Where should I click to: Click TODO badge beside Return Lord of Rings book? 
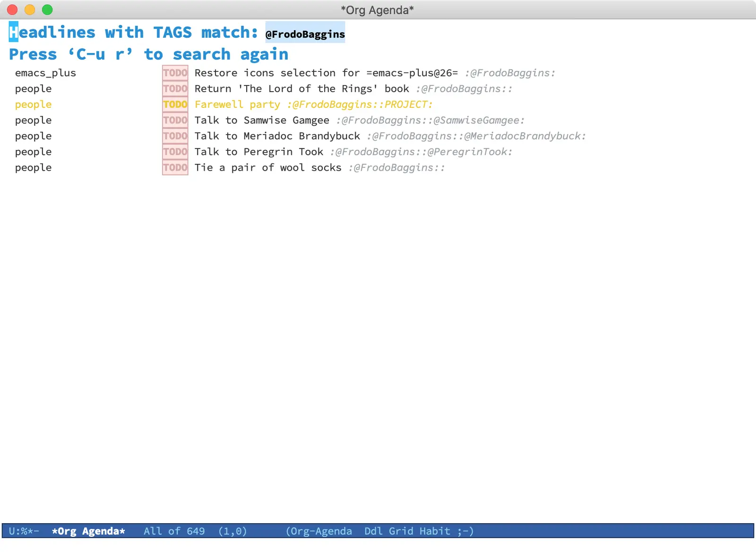point(175,89)
